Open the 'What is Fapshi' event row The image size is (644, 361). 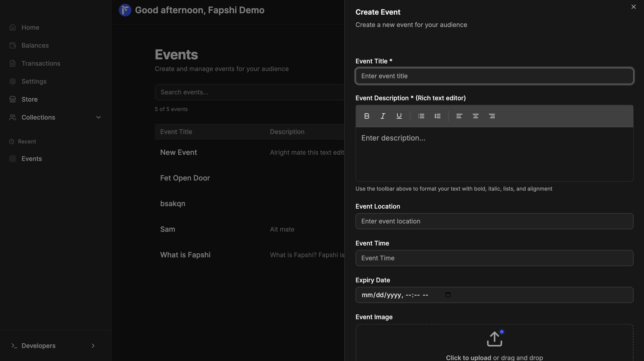pos(250,255)
